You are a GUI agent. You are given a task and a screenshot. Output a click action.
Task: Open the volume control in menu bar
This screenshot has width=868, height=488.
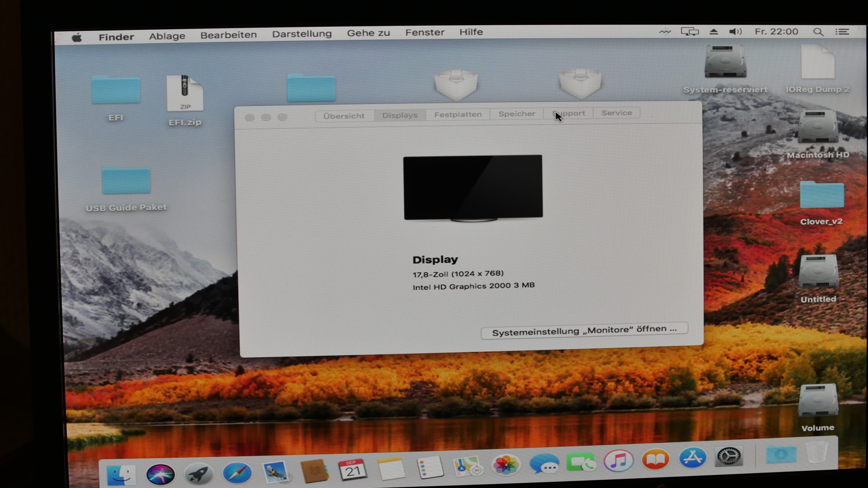[x=735, y=32]
